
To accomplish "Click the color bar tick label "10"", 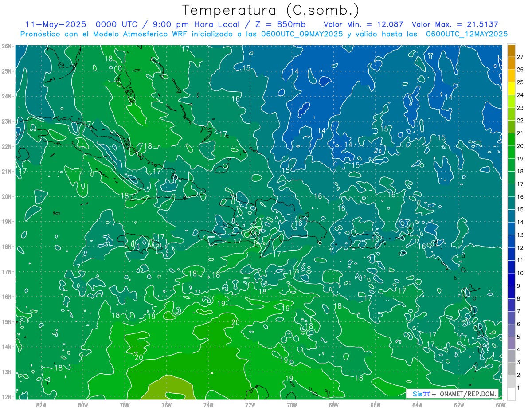I will click(520, 273).
